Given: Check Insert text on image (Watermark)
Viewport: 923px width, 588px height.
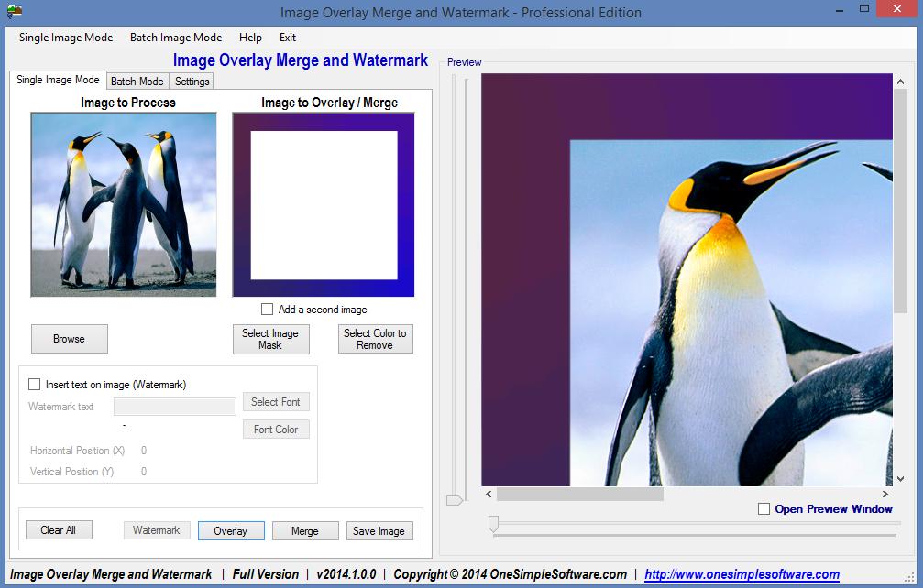Looking at the screenshot, I should point(35,385).
